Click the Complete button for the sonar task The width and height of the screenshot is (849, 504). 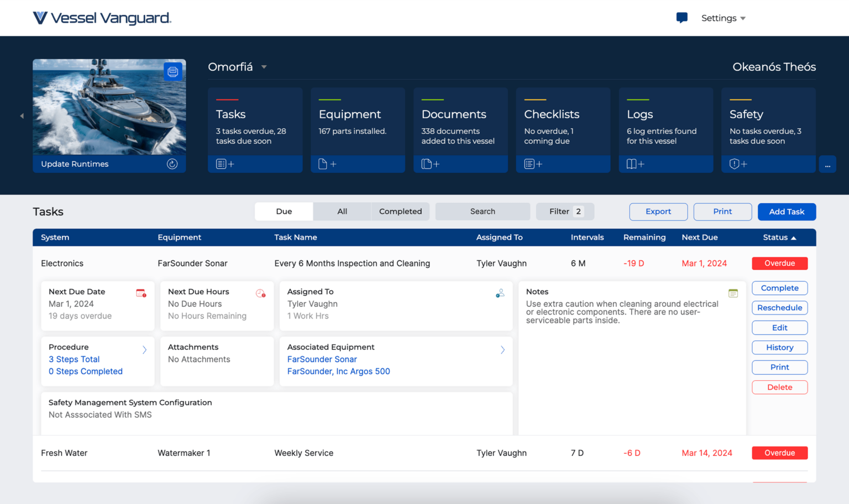(x=779, y=288)
